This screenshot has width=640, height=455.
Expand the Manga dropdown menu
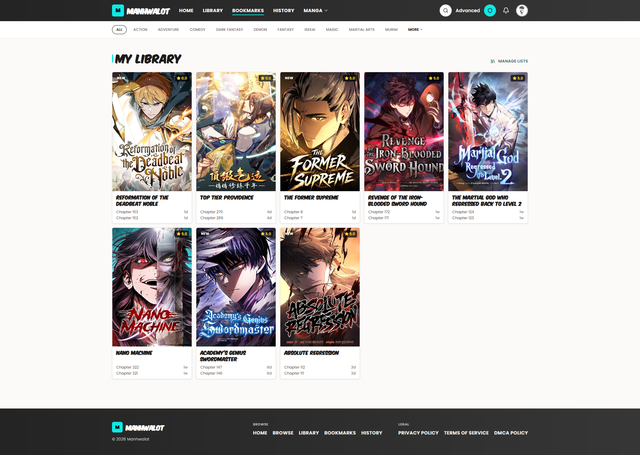(315, 11)
